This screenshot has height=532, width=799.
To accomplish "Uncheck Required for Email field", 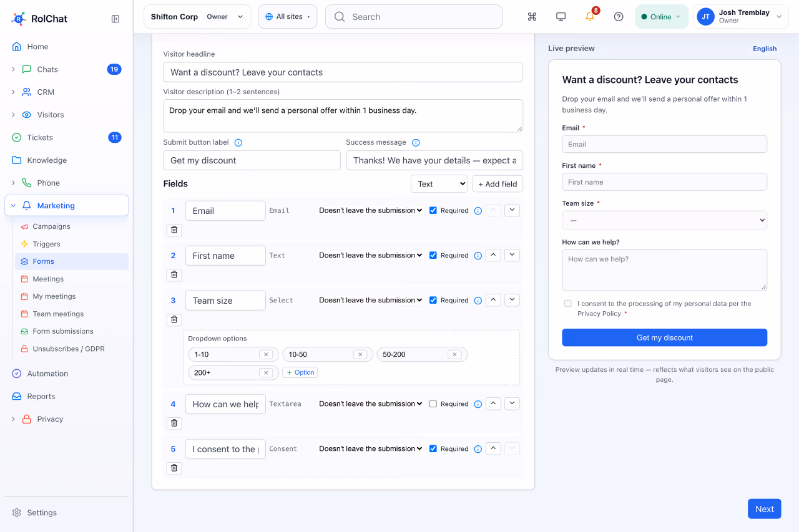I will coord(433,210).
